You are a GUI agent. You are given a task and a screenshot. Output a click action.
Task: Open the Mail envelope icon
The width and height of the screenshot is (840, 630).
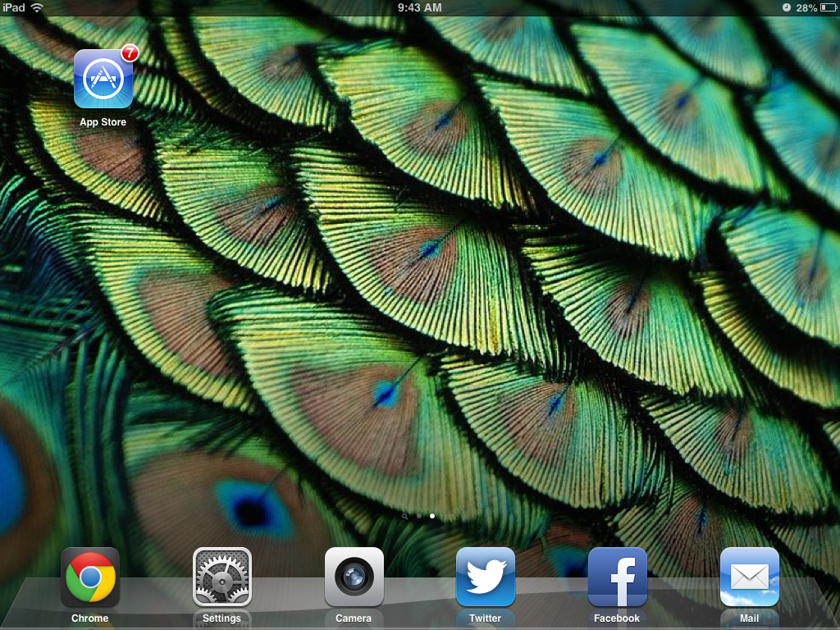pos(749,577)
